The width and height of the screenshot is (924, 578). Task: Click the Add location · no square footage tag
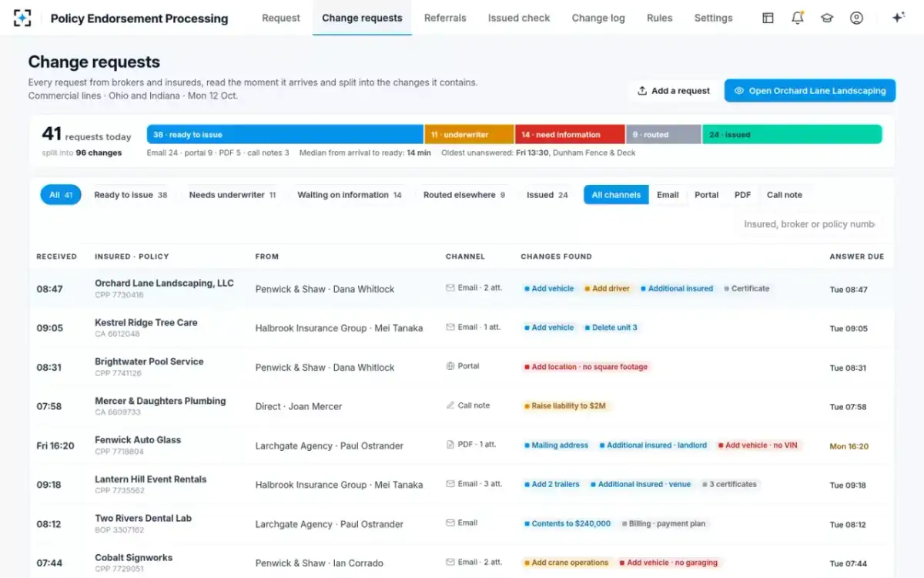586,367
